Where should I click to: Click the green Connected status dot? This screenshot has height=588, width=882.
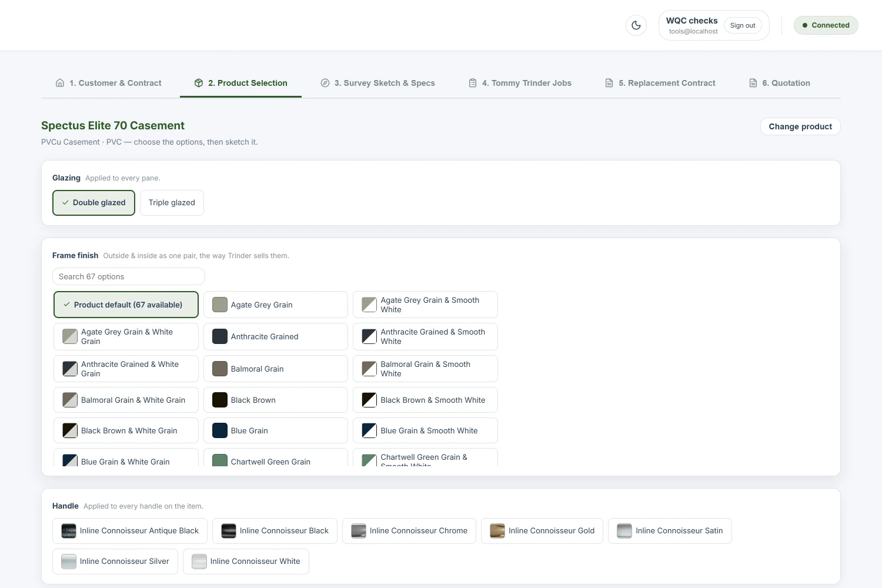click(805, 25)
